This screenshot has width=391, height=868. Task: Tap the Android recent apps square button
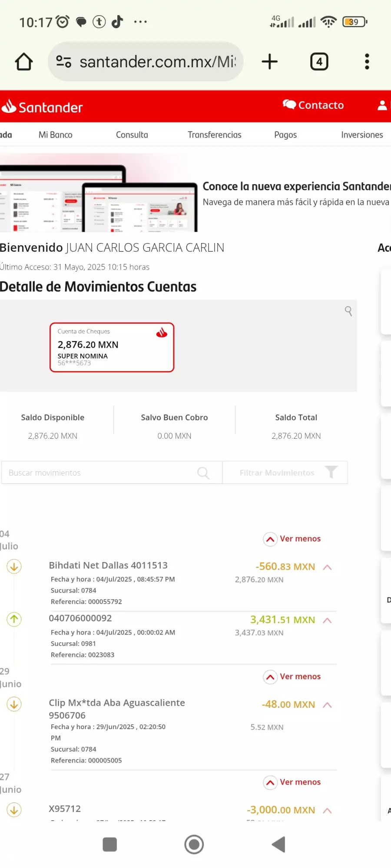(x=109, y=845)
